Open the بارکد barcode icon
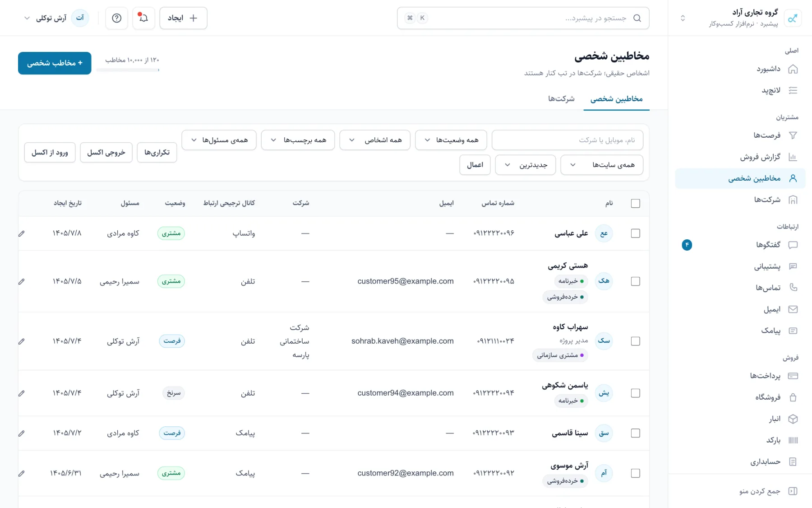Image resolution: width=812 pixels, height=508 pixels. (x=793, y=440)
